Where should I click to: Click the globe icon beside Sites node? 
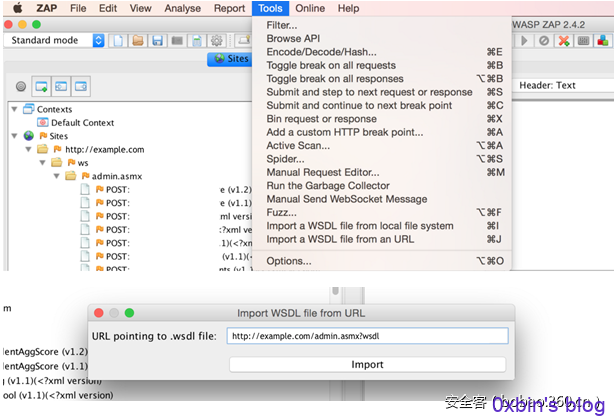[x=29, y=136]
